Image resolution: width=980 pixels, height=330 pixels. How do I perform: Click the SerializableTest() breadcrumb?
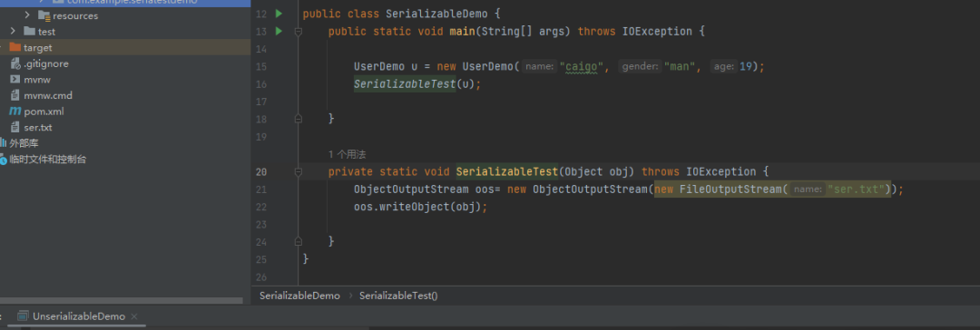[x=398, y=296]
